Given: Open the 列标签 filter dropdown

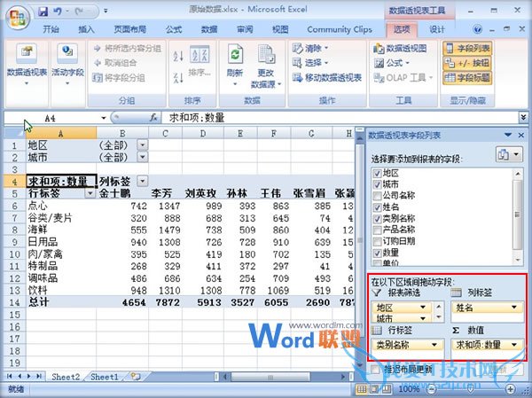Looking at the screenshot, I should click(x=143, y=181).
